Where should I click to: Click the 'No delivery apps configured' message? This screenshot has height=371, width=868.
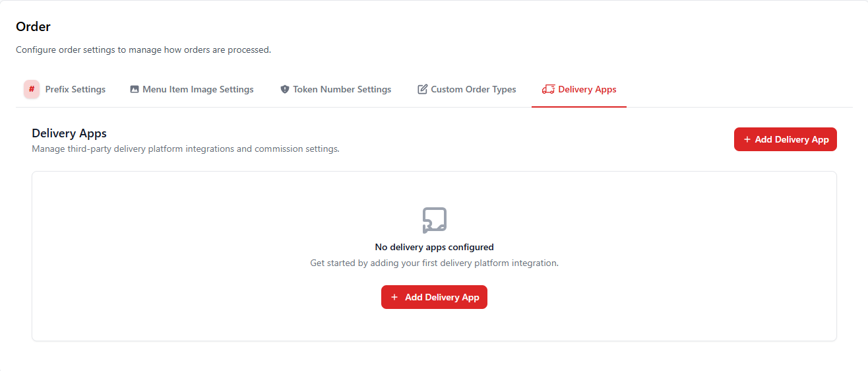click(x=434, y=247)
